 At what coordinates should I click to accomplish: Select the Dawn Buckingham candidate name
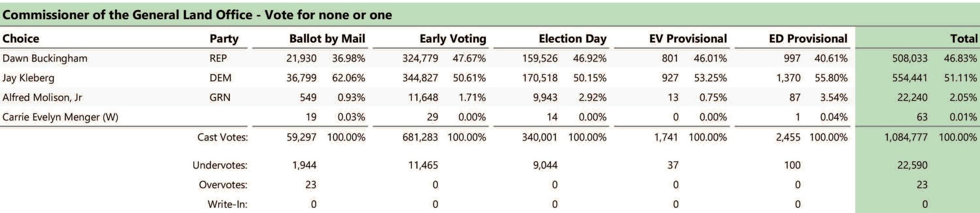click(x=45, y=58)
